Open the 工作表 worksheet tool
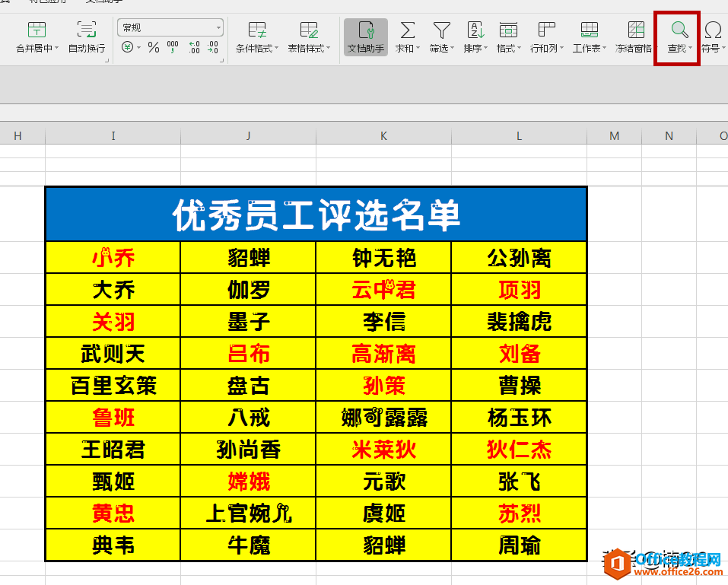728x585 pixels. pyautogui.click(x=590, y=37)
